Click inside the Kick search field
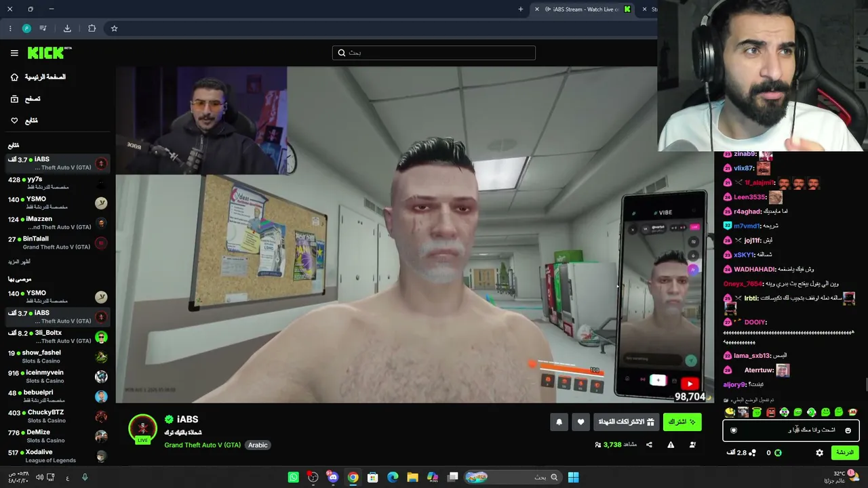 (434, 53)
